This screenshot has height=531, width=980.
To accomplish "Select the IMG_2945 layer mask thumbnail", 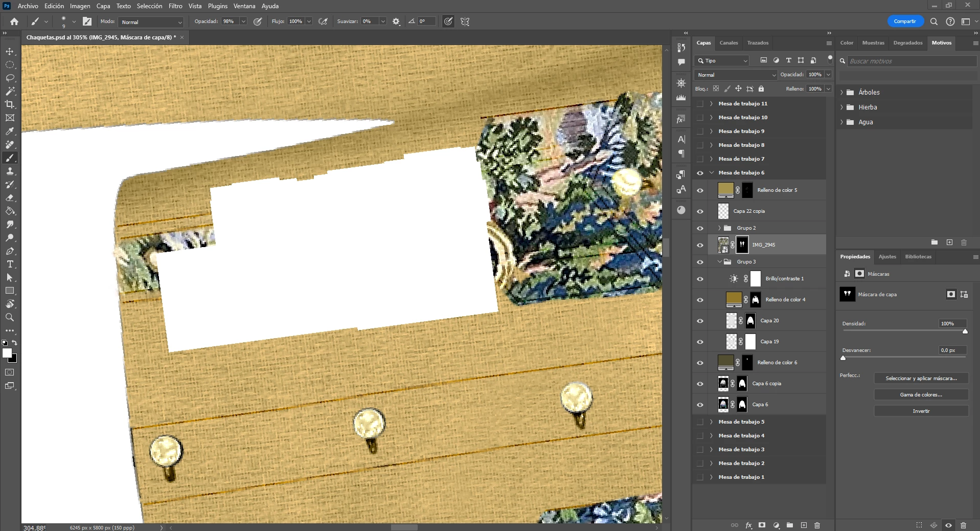I will [742, 245].
